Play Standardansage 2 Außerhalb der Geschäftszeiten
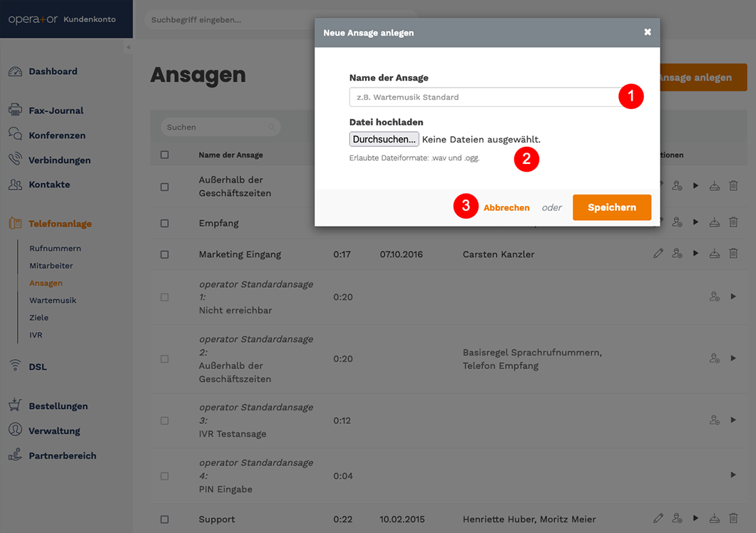Viewport: 756px width, 533px height. pyautogui.click(x=733, y=358)
